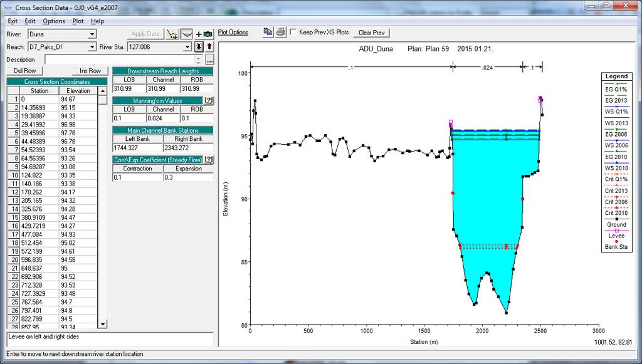642x364 pixels.
Task: Move to the downstream river station arrow
Action: (199, 46)
